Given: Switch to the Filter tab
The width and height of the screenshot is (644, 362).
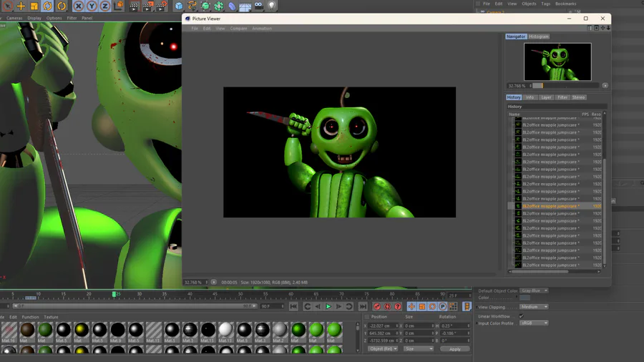Looking at the screenshot, I should (x=562, y=97).
